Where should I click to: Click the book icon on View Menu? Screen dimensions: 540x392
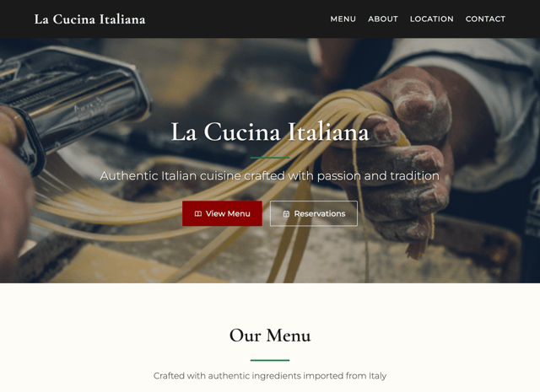[x=198, y=214]
